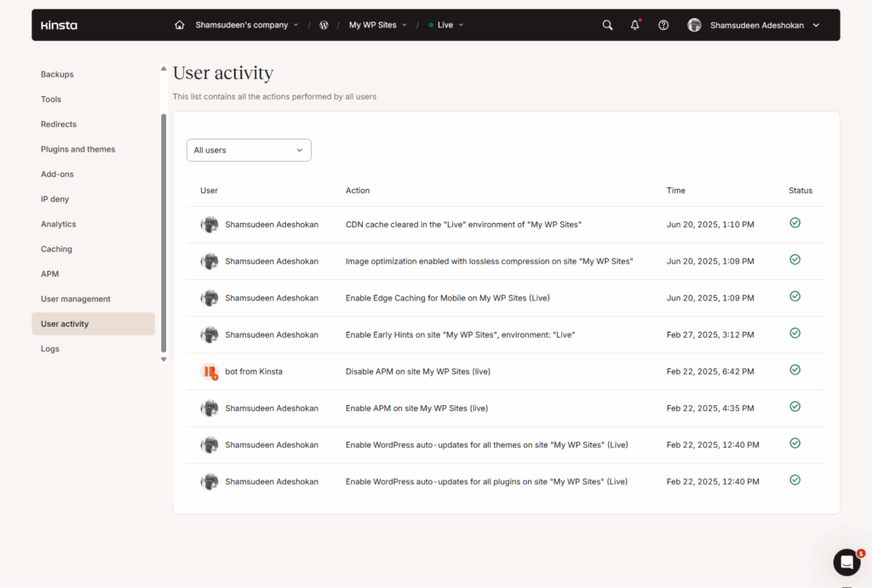The width and height of the screenshot is (872, 588).
Task: Open the Logs section
Action: (49, 348)
